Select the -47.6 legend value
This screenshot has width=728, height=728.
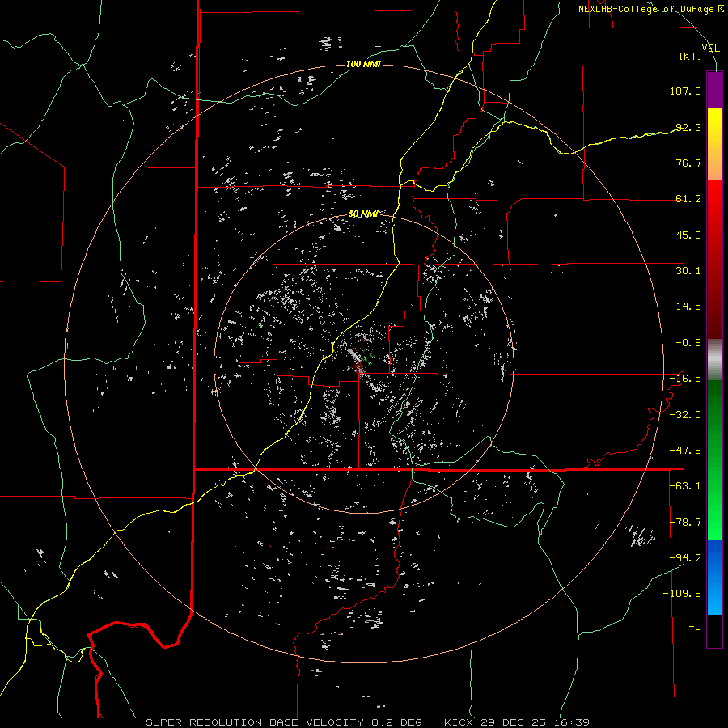[x=685, y=451]
